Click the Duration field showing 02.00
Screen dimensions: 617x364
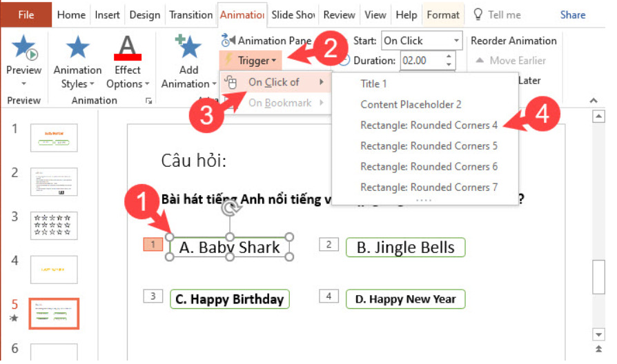[x=428, y=61]
